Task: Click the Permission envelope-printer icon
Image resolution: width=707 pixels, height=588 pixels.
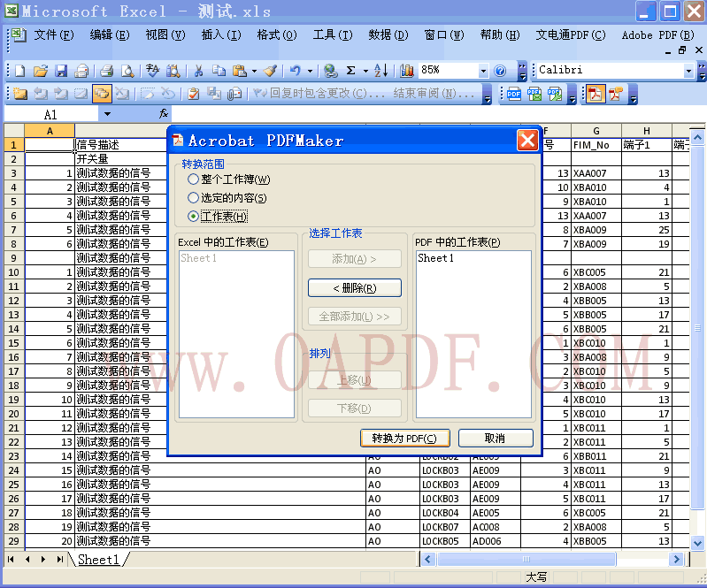Action: (x=81, y=71)
